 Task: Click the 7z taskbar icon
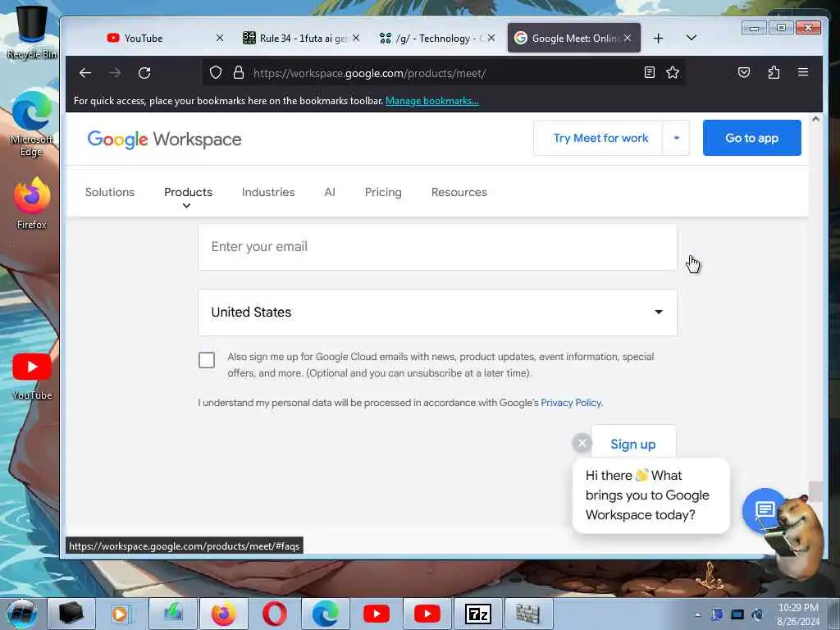478,614
